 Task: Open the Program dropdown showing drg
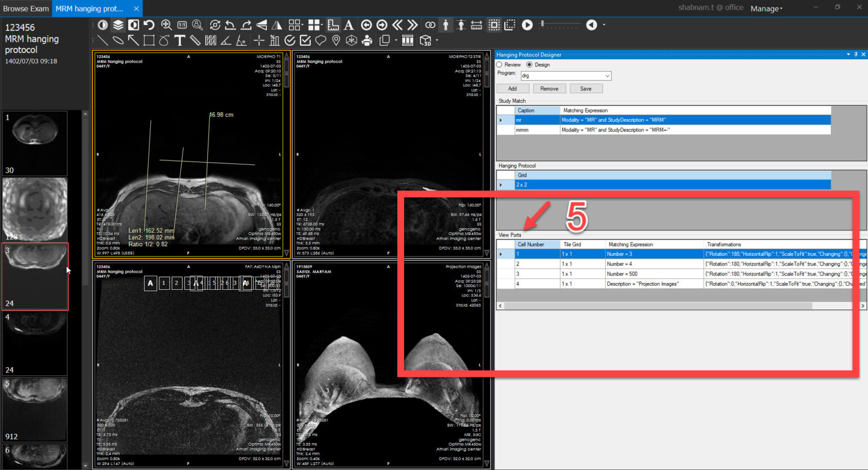point(606,76)
